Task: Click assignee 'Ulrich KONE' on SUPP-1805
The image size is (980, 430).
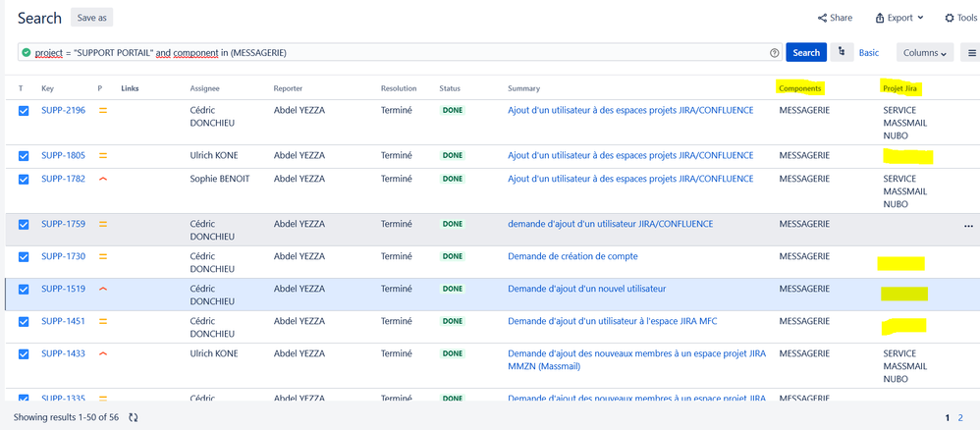Action: (x=214, y=155)
